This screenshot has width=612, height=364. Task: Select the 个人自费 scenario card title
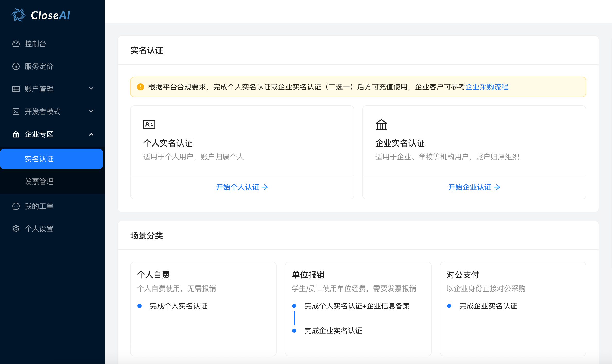coord(153,275)
